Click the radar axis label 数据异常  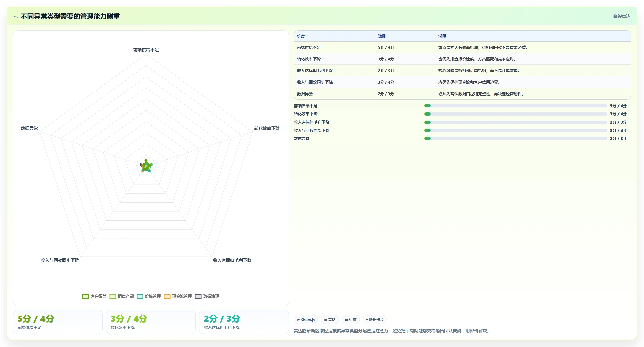29,128
